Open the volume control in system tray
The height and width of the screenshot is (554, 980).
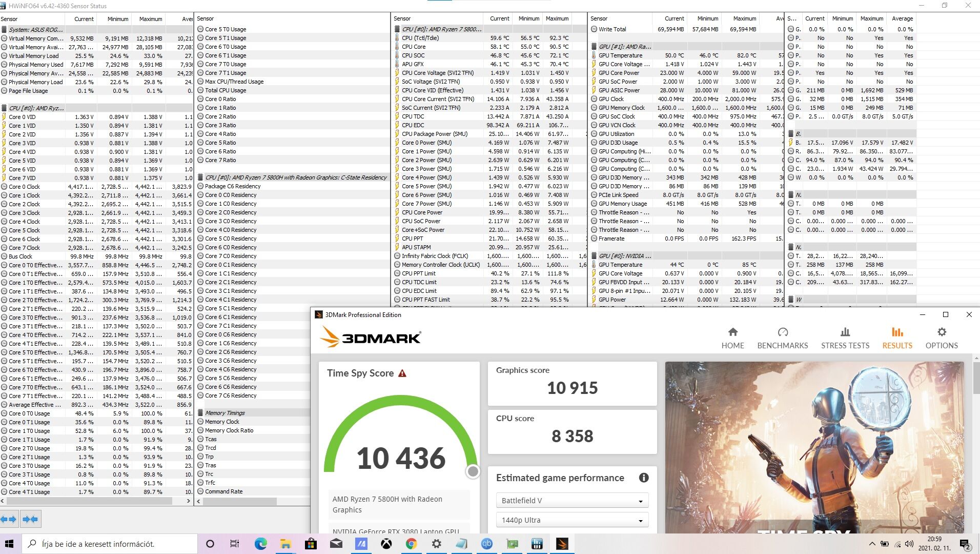909,544
